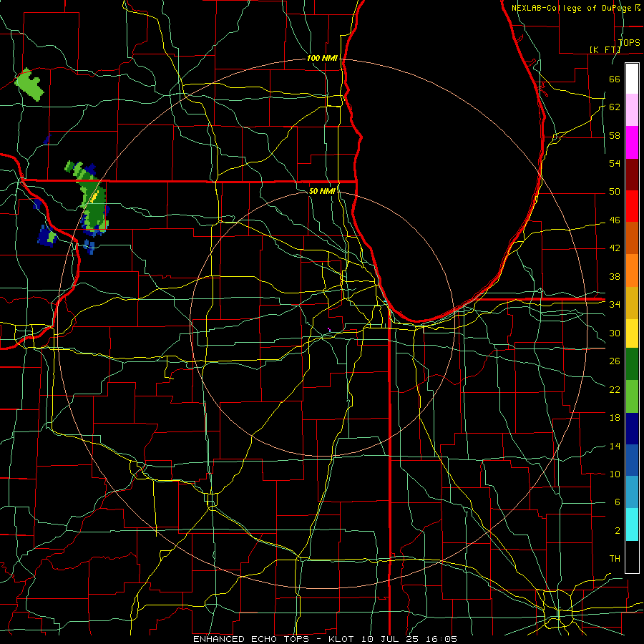644x644 pixels.
Task: Click the isolated light green echo in top-left corner
Action: (30, 85)
